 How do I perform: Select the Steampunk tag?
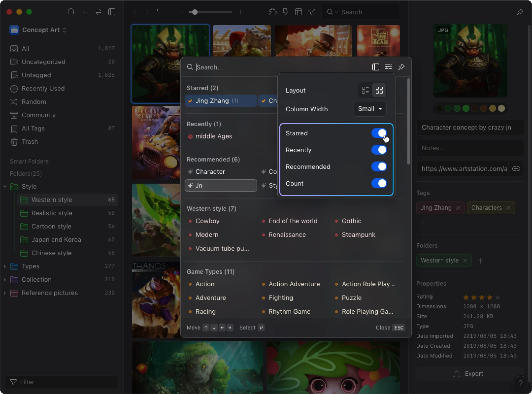[x=358, y=235]
